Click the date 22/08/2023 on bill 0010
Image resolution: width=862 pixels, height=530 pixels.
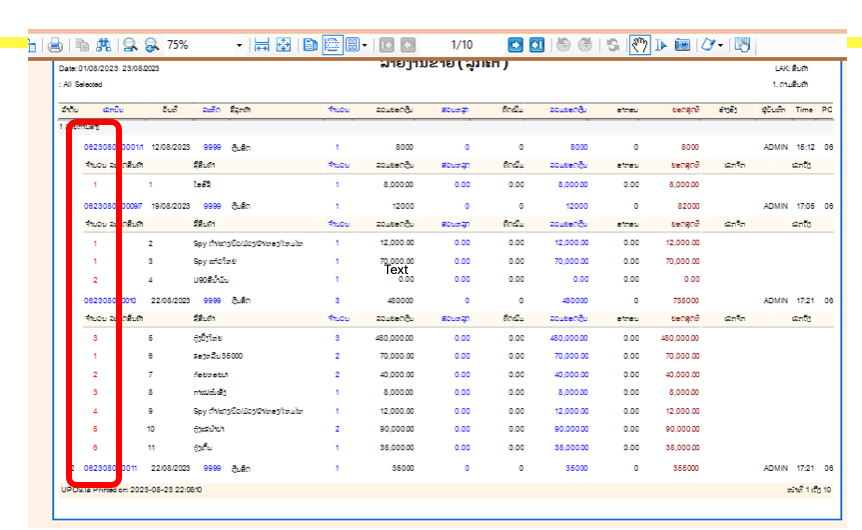coord(170,301)
